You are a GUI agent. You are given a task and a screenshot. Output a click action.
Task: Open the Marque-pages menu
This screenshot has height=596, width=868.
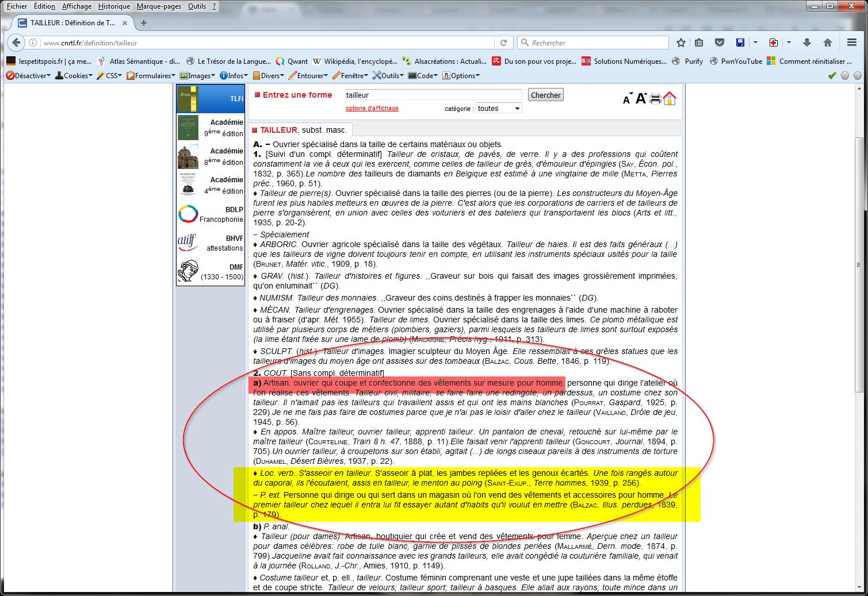159,6
